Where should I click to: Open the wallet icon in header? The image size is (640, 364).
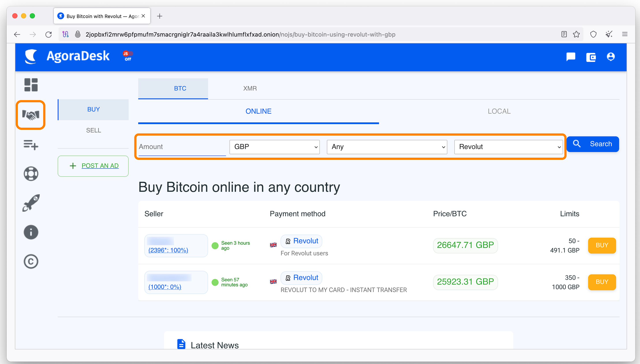pyautogui.click(x=591, y=57)
